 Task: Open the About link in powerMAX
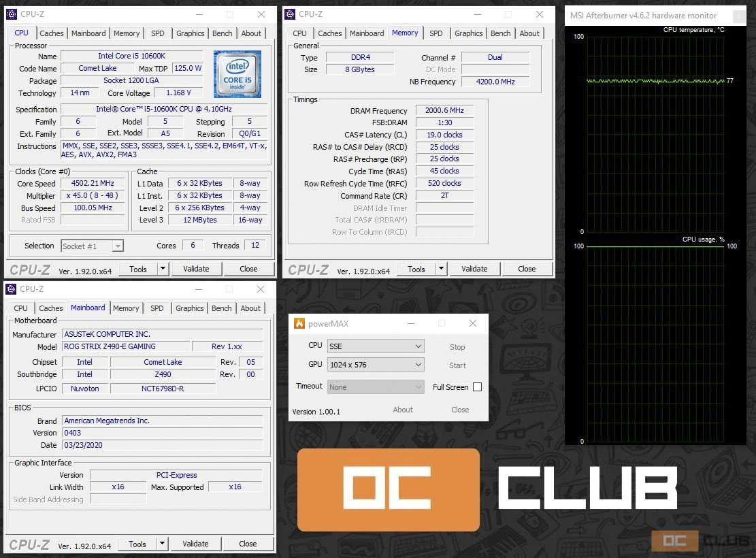(x=403, y=410)
